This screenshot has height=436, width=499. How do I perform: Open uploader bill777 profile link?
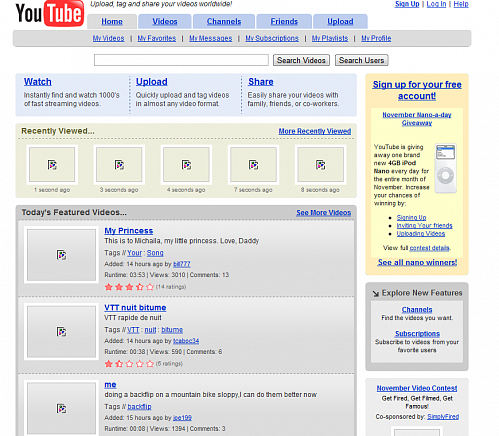pyautogui.click(x=182, y=264)
